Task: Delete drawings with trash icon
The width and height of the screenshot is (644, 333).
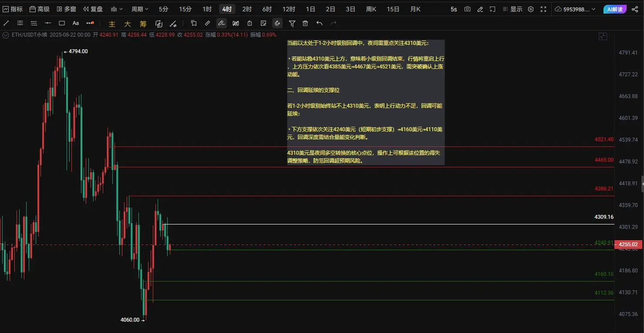Action: tap(305, 23)
